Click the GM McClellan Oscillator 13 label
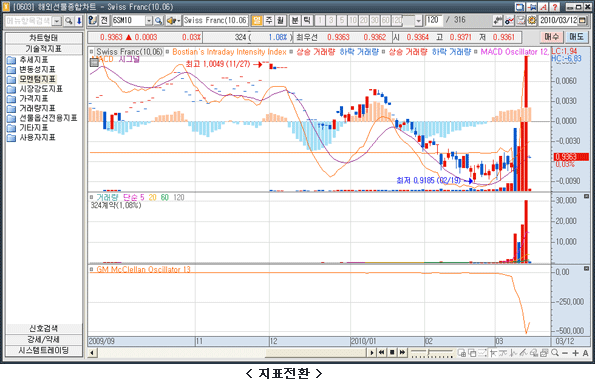595x384 pixels. point(143,269)
